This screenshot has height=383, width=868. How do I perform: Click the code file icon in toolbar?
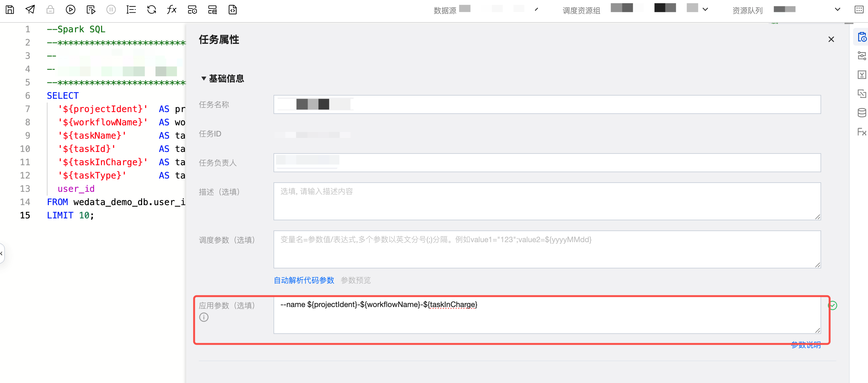tap(232, 10)
